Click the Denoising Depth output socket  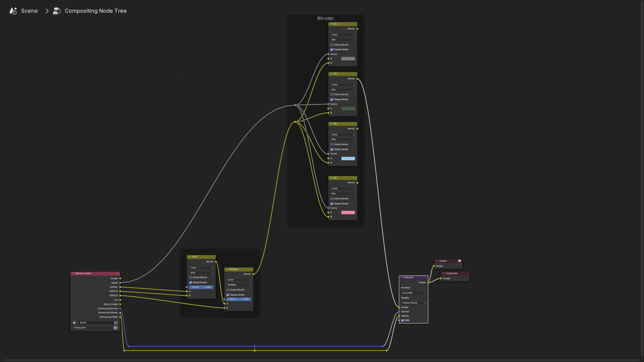tap(120, 317)
